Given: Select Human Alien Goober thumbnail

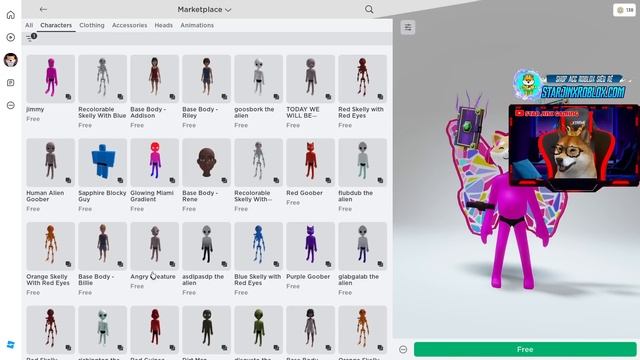Looking at the screenshot, I should [51, 162].
